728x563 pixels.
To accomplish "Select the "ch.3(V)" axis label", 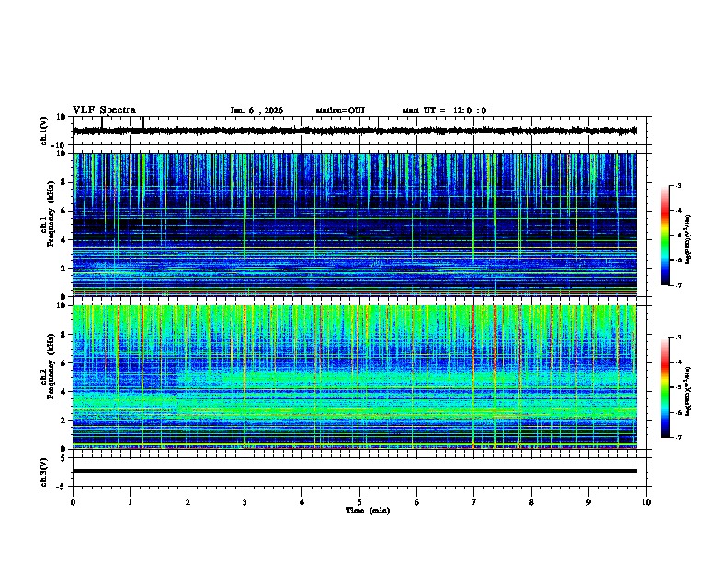I will tap(44, 472).
